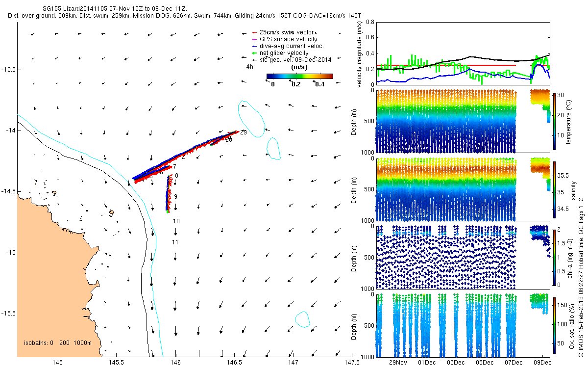
Task: Click the red constant line in the velocity plot
Action: [x=446, y=65]
